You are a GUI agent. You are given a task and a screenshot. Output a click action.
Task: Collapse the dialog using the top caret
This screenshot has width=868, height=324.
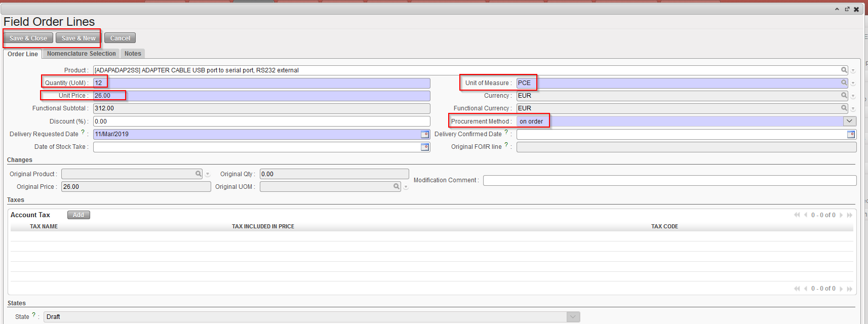[837, 9]
